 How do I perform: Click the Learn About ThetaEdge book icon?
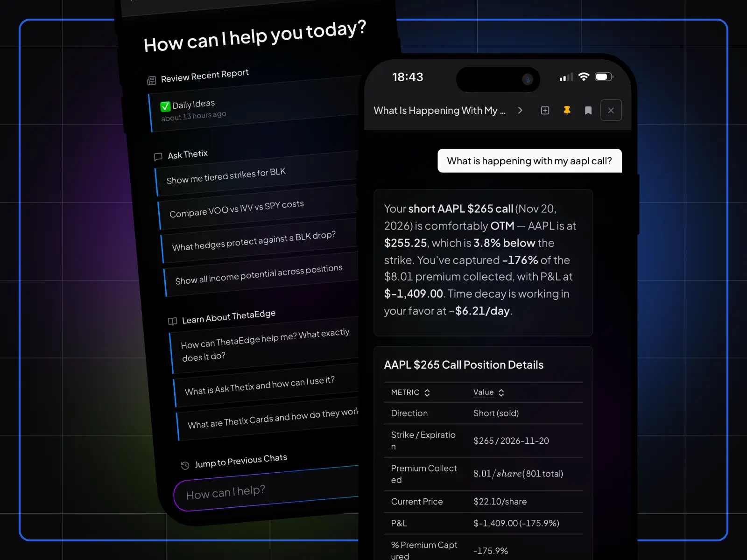172,321
